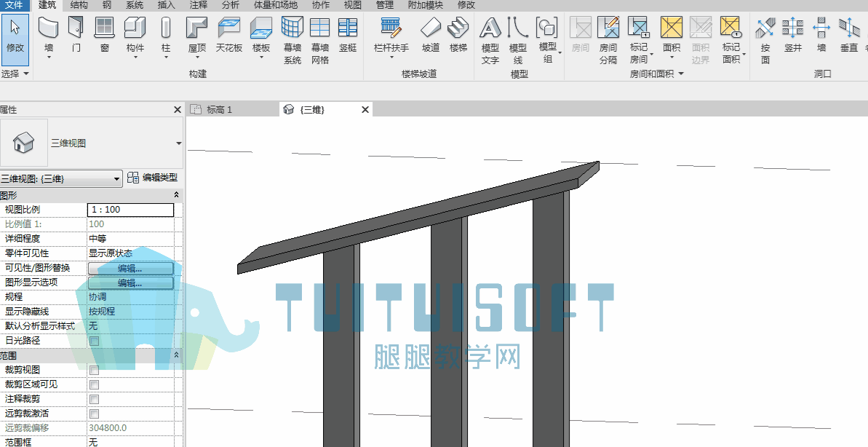This screenshot has height=447, width=868.
Task: Select the 3D view house thumbnail
Action: point(24,143)
